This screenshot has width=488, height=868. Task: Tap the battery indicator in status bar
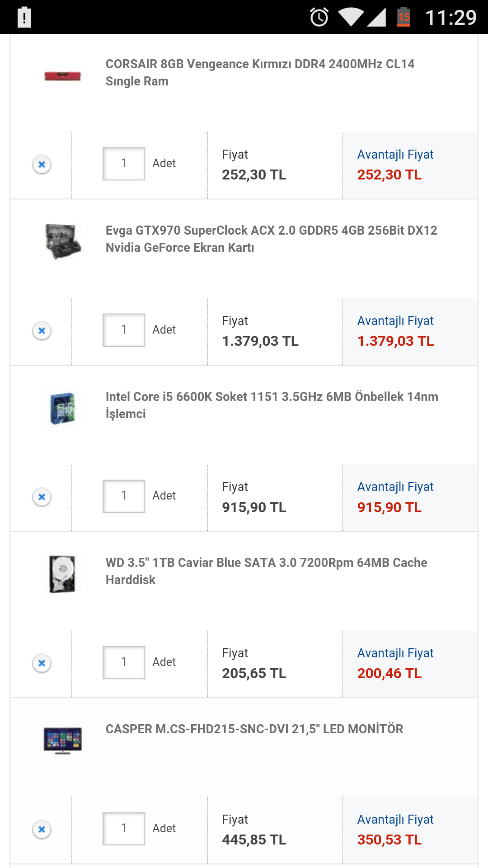pos(404,17)
